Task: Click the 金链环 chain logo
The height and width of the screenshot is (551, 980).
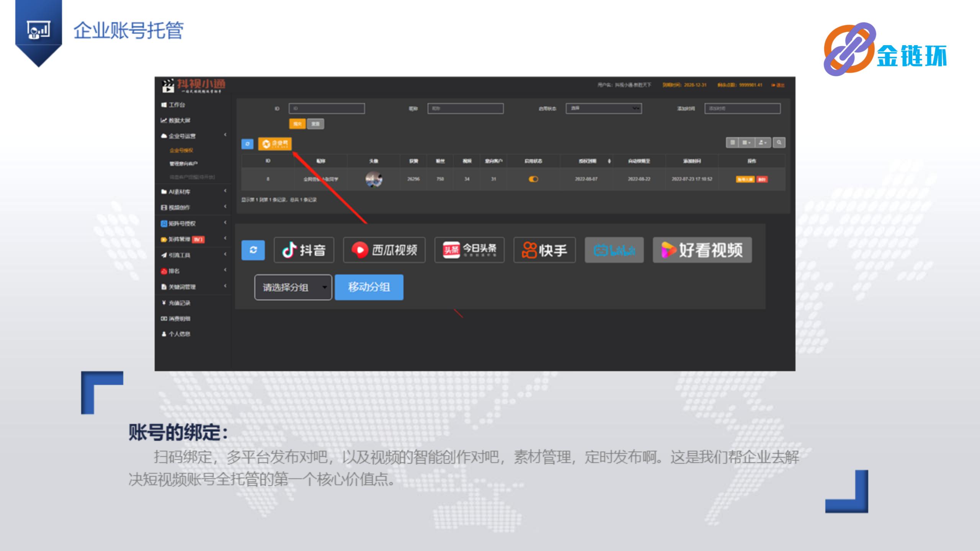Action: pyautogui.click(x=885, y=50)
